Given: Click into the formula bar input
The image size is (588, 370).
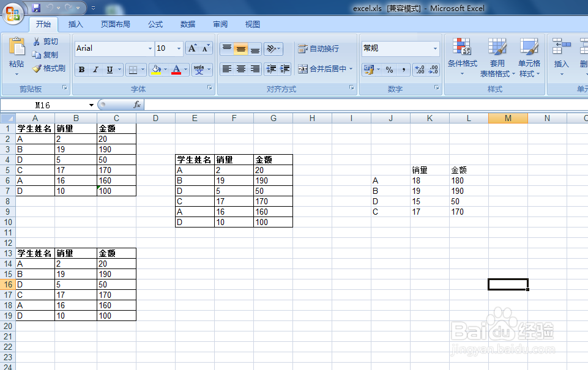Looking at the screenshot, I should 366,105.
